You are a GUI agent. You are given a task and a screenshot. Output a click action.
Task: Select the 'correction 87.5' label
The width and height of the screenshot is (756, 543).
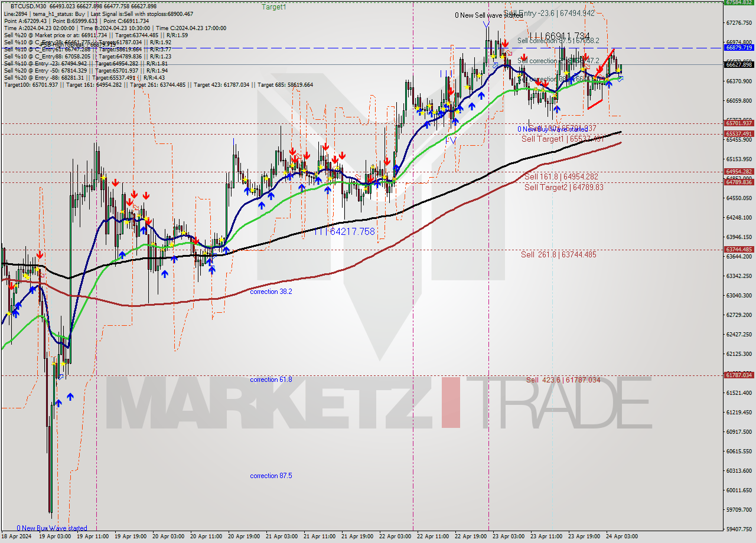click(271, 476)
